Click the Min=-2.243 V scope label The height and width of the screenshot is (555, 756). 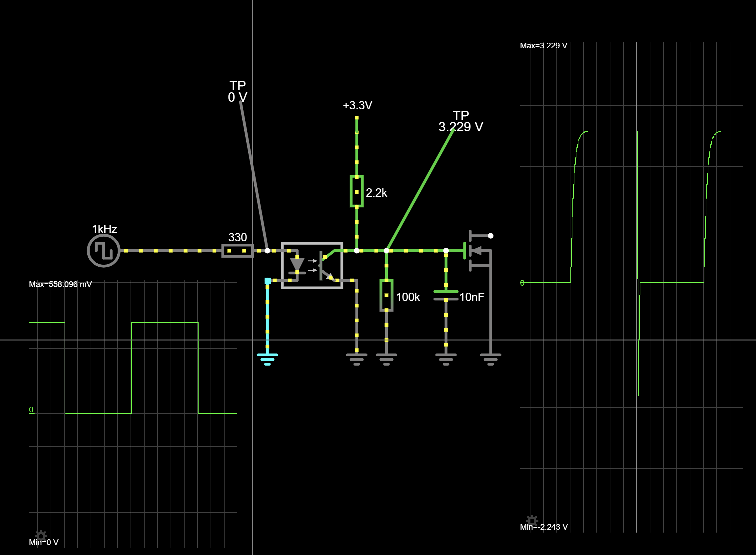543,527
